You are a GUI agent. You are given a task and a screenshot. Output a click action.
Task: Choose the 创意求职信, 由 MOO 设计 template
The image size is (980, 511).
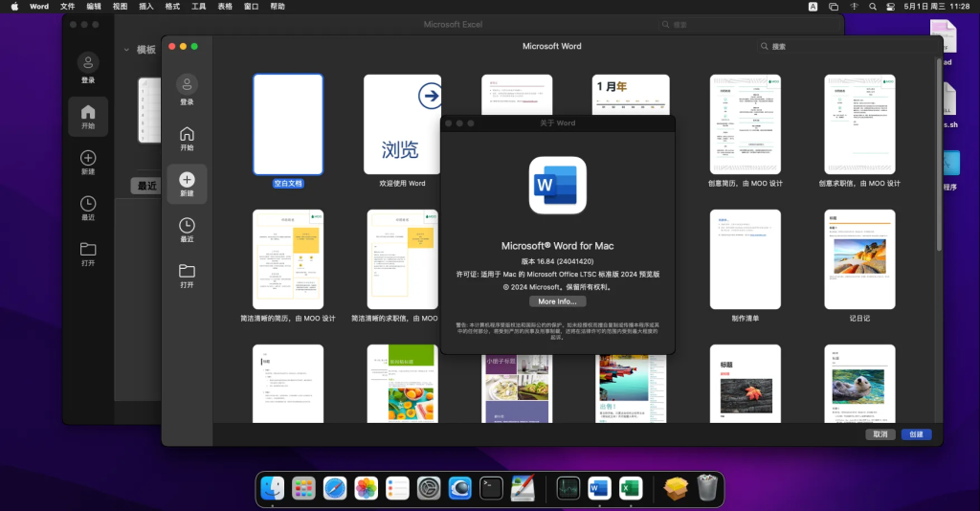[x=859, y=124]
